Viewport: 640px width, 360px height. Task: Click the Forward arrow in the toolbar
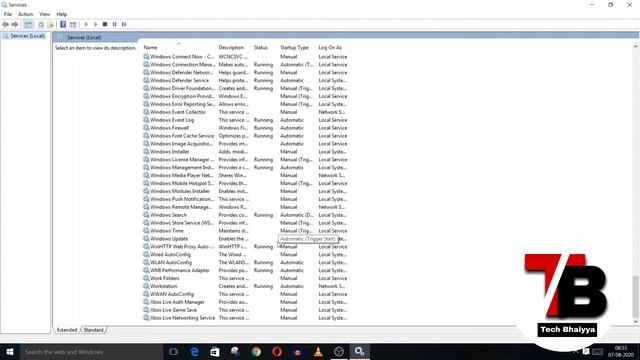pos(15,24)
